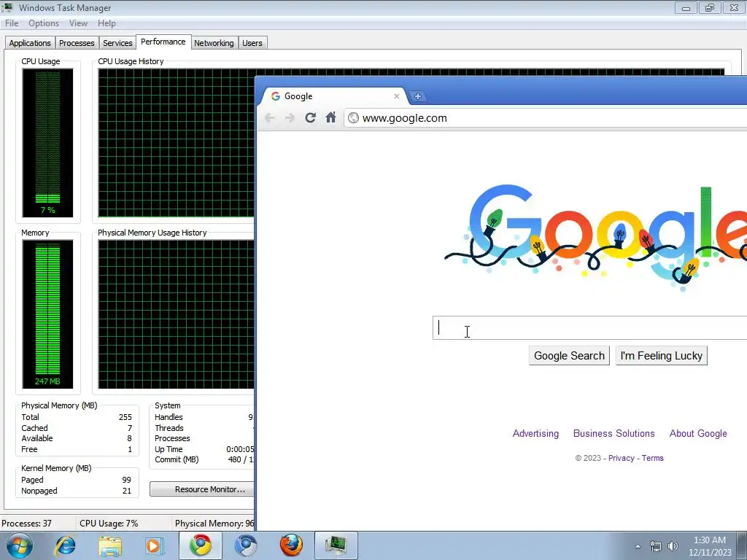Restore down the Task Manager window

click(x=710, y=7)
